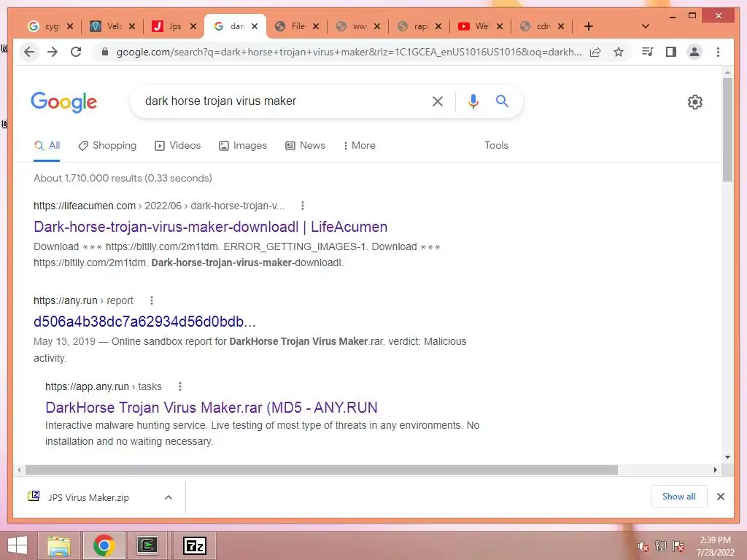The width and height of the screenshot is (747, 560).
Task: Submit search with magnifier icon
Action: (502, 101)
